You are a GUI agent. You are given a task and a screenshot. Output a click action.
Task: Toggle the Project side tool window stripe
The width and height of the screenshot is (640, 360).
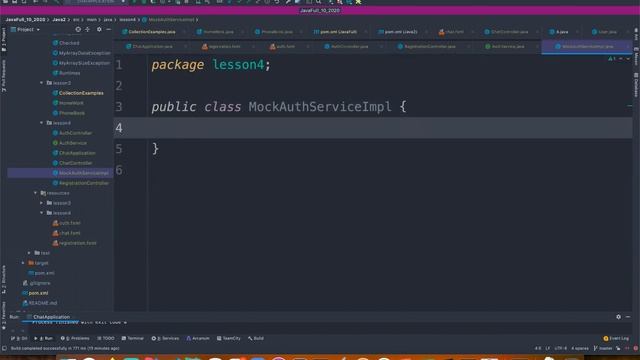(x=4, y=39)
